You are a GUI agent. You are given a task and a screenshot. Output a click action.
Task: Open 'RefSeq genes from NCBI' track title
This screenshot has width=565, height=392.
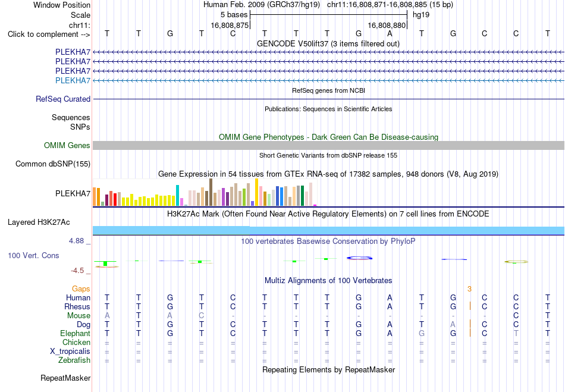pos(328,90)
